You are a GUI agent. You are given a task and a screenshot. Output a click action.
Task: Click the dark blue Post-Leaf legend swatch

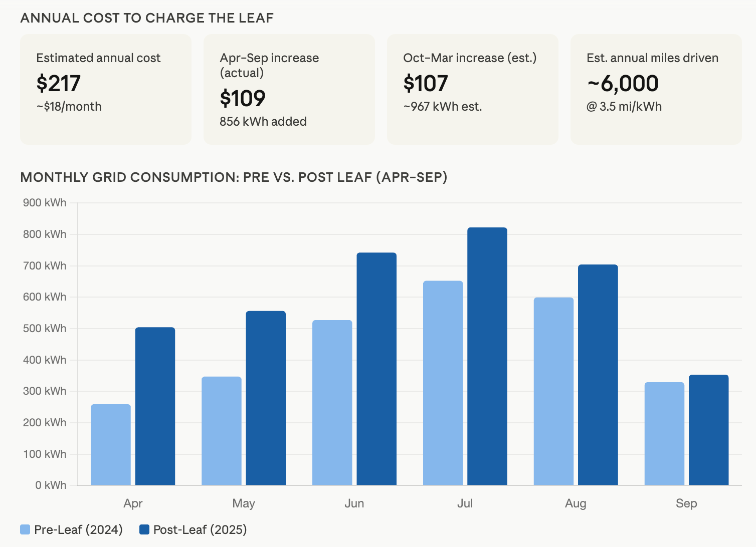pos(144,529)
